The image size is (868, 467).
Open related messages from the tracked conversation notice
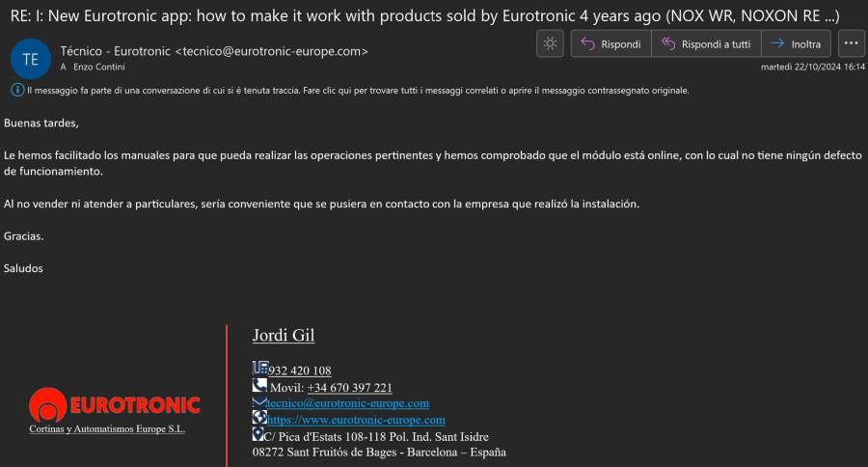pos(358,90)
